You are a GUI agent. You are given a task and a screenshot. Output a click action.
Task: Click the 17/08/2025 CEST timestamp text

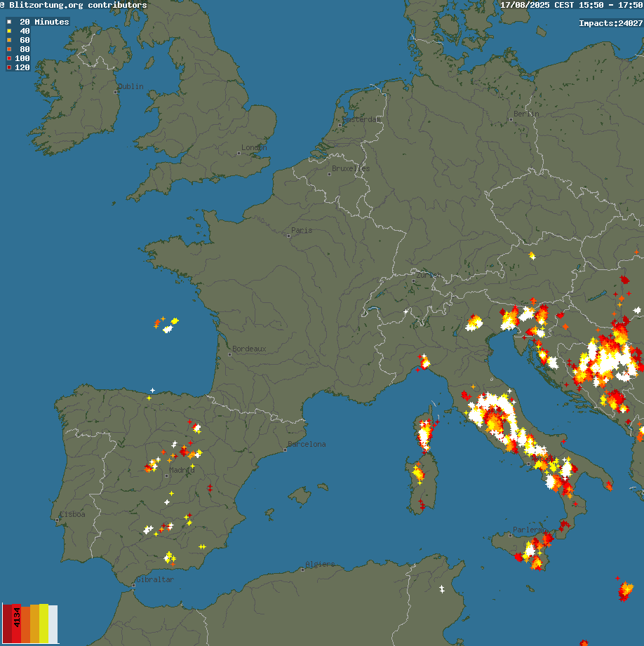tap(572, 5)
